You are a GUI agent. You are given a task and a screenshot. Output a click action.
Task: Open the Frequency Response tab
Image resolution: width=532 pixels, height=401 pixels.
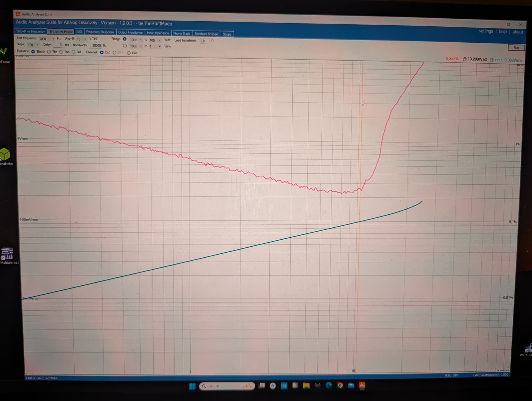(x=100, y=32)
